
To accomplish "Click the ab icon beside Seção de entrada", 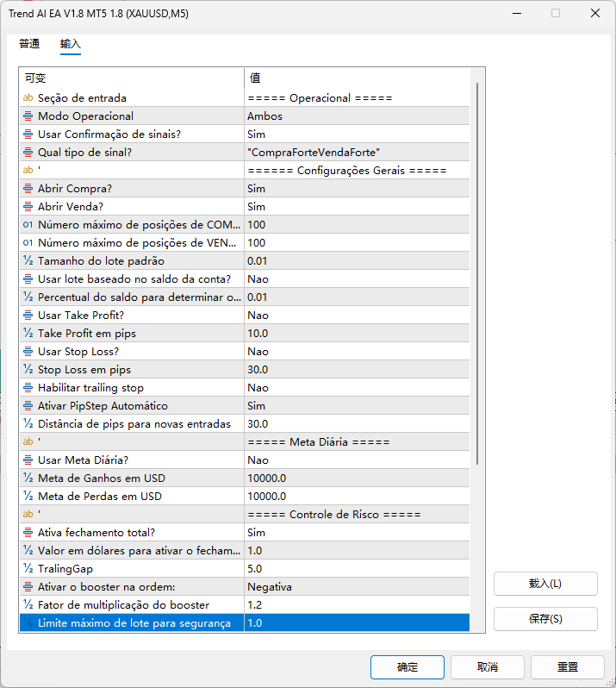I will pyautogui.click(x=28, y=98).
